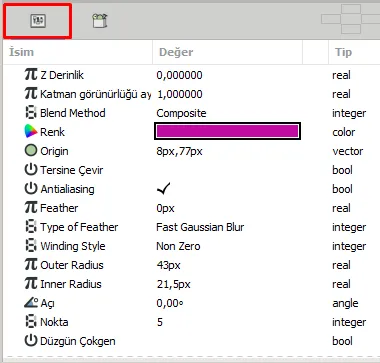Click the pi icon beside Inner Radius

tap(31, 284)
